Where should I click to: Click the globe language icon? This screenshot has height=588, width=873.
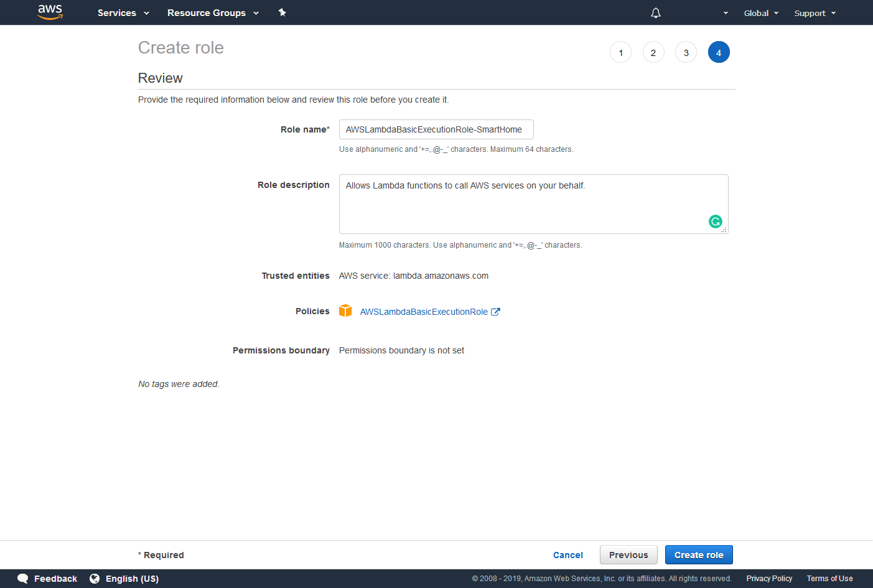coord(95,579)
